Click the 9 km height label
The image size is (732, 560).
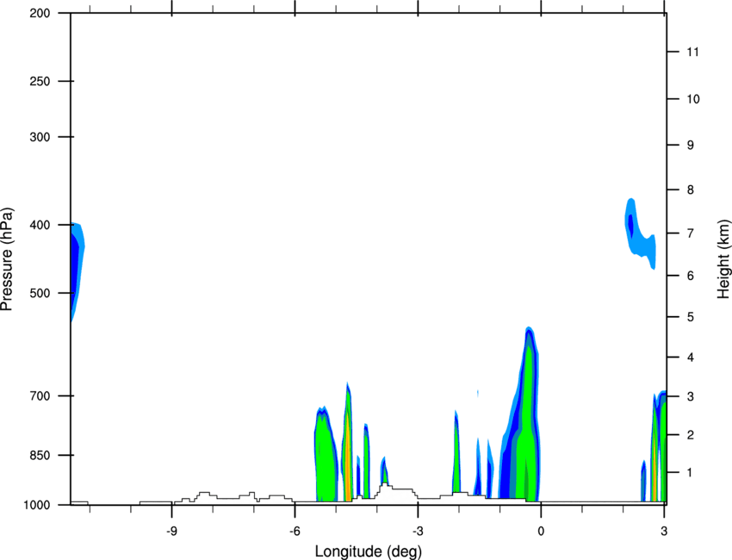click(691, 145)
